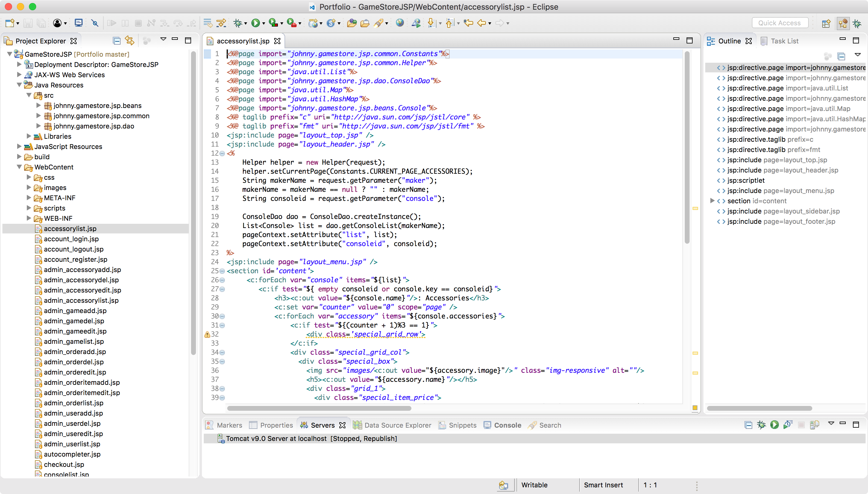Click the user profile toolbar icon
868x494 pixels.
tap(57, 23)
